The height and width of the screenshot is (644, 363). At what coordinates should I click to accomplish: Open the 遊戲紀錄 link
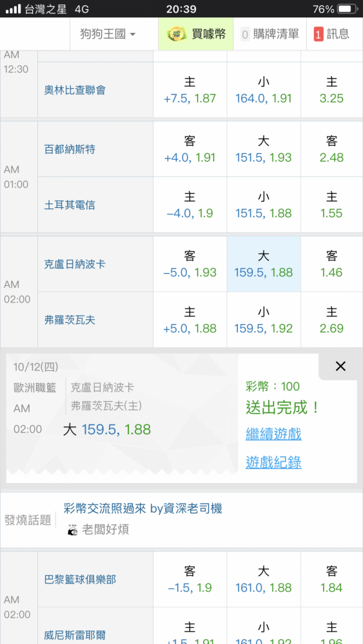pyautogui.click(x=273, y=462)
